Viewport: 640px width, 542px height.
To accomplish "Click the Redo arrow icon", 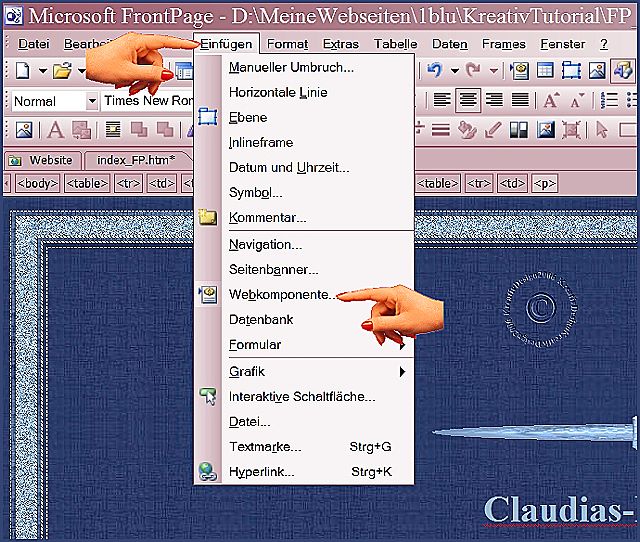I will (x=474, y=70).
